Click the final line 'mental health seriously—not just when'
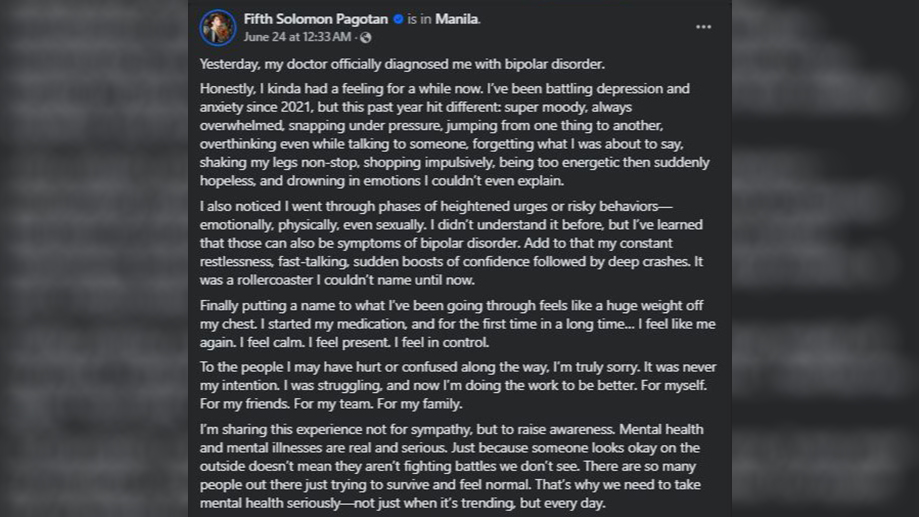 402,504
